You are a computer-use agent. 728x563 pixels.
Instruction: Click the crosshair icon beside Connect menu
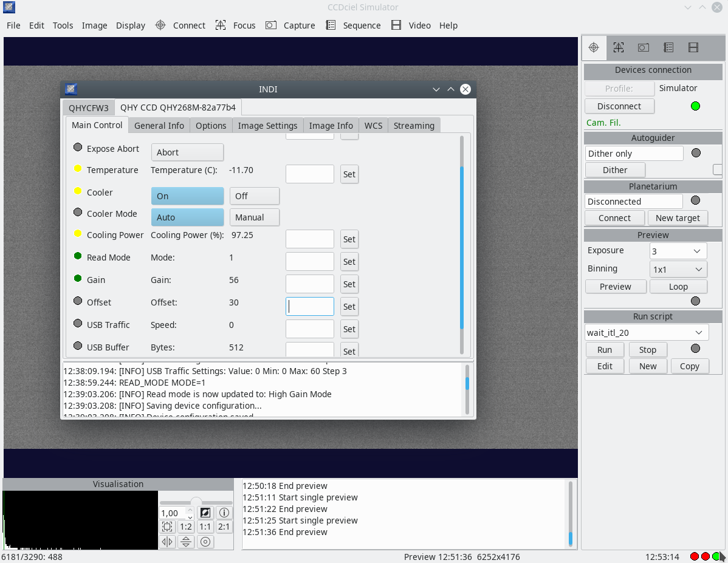tap(160, 25)
